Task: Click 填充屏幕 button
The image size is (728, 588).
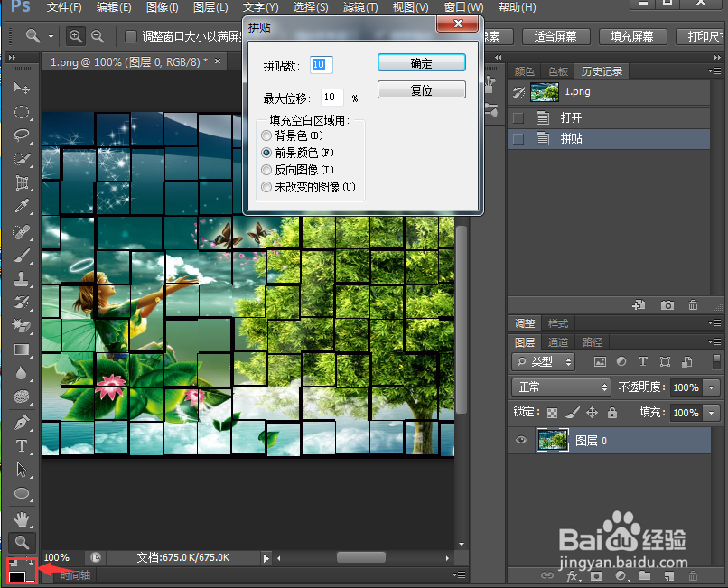Action: [x=632, y=36]
